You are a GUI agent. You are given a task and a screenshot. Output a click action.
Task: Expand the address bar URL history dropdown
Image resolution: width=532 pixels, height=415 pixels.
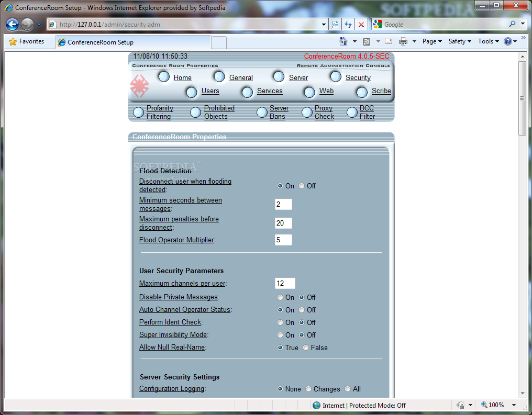click(x=324, y=25)
